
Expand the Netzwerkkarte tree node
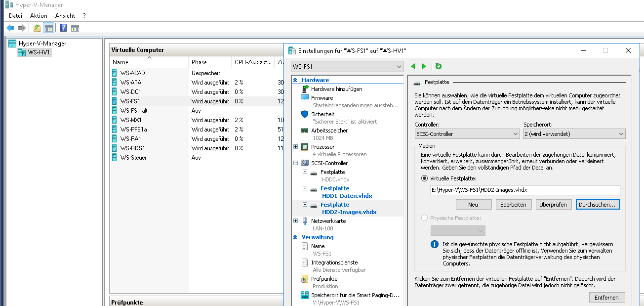pyautogui.click(x=296, y=221)
